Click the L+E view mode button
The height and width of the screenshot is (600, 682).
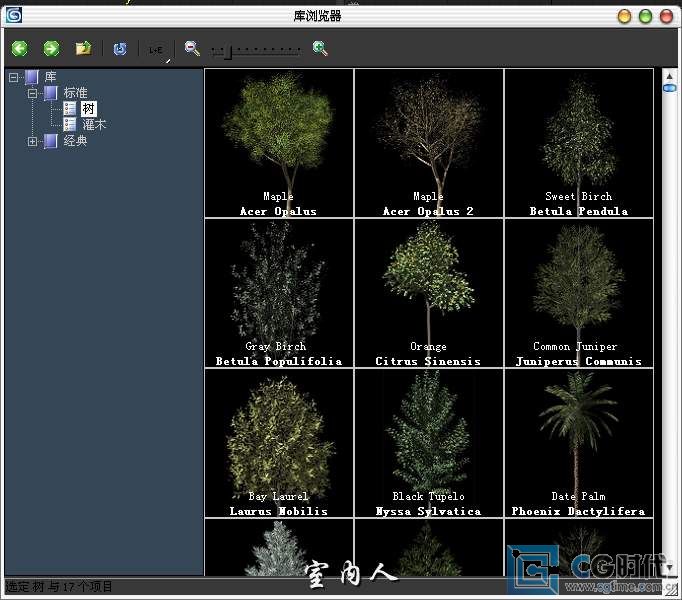[x=156, y=50]
